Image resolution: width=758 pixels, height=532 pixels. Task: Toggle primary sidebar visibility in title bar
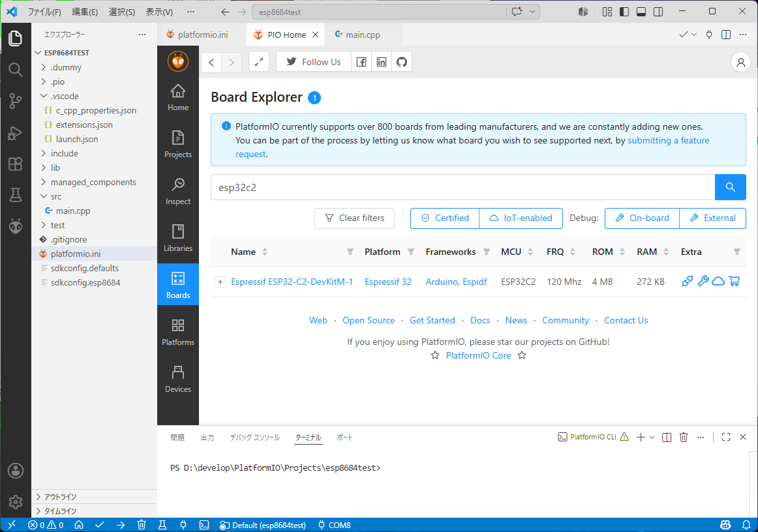pos(624,12)
